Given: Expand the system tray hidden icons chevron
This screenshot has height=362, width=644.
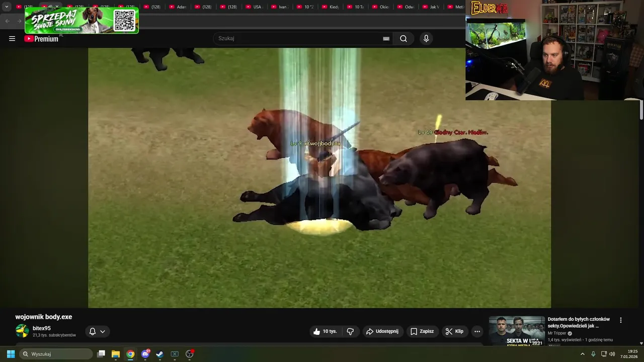Looking at the screenshot, I should 583,354.
